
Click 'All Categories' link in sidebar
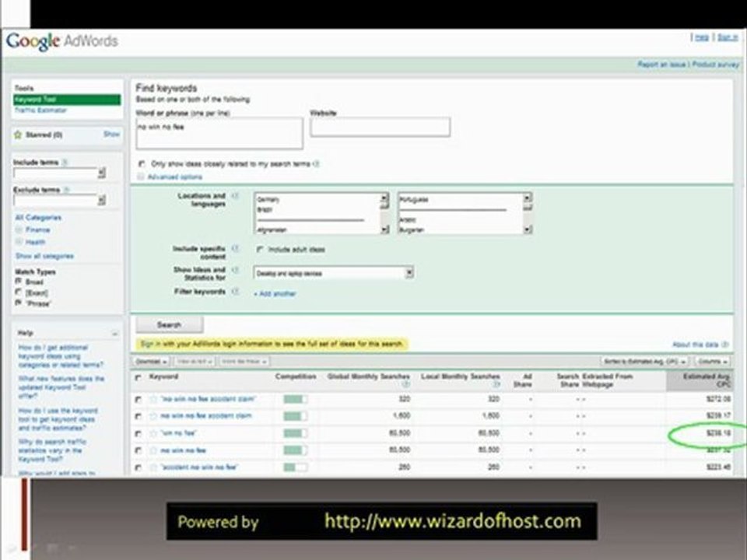(38, 218)
